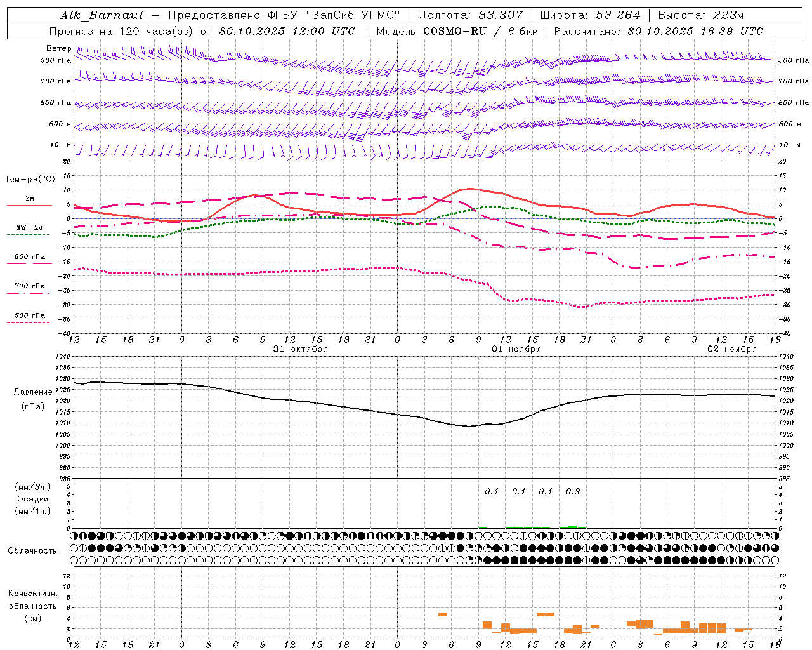Image resolution: width=812 pixels, height=650 pixels.
Task: Click the '(мм/1ч.)' precipitation unit label
Action: [33, 511]
